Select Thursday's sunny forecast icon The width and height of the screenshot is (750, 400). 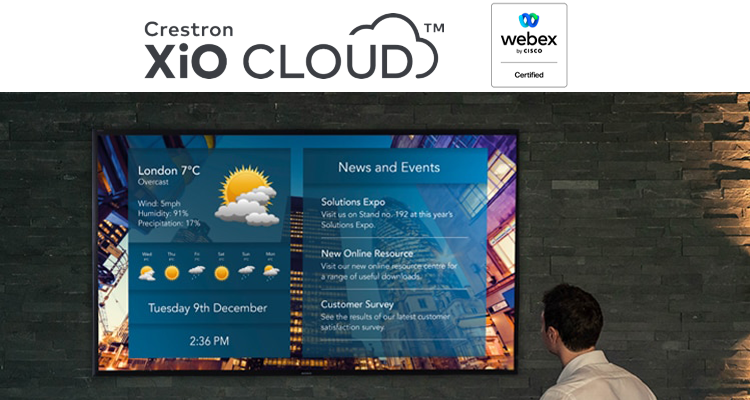(172, 271)
